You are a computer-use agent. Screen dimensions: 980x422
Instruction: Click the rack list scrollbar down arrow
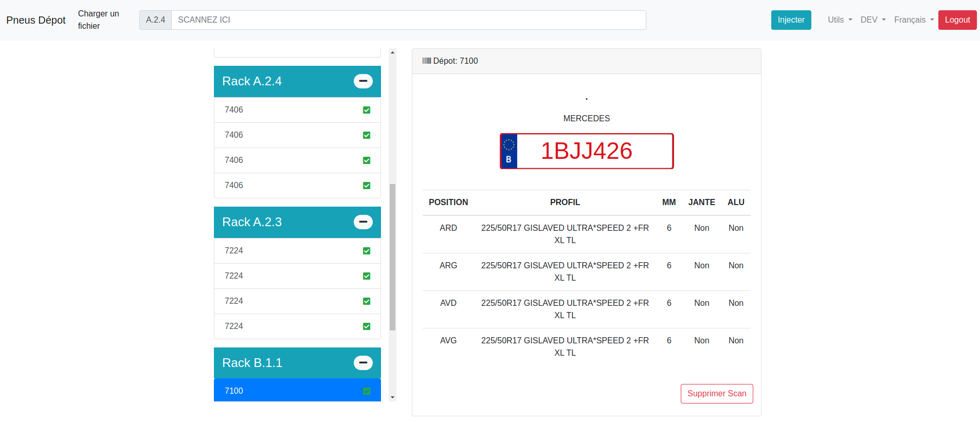click(x=393, y=397)
